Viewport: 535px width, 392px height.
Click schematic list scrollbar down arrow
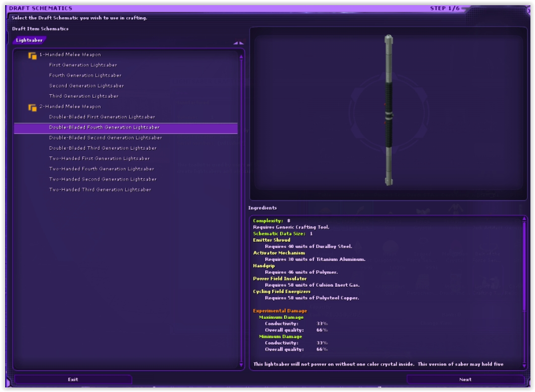[x=241, y=365]
